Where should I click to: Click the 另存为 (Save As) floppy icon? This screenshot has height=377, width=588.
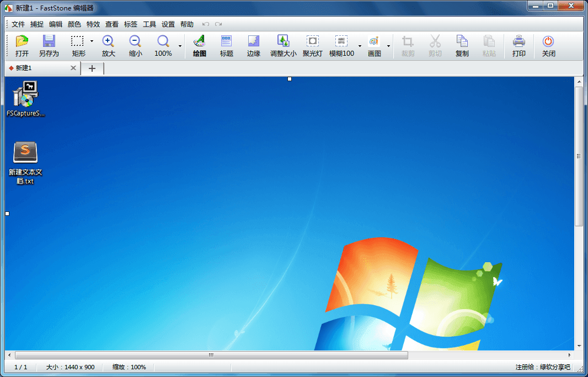pos(49,41)
